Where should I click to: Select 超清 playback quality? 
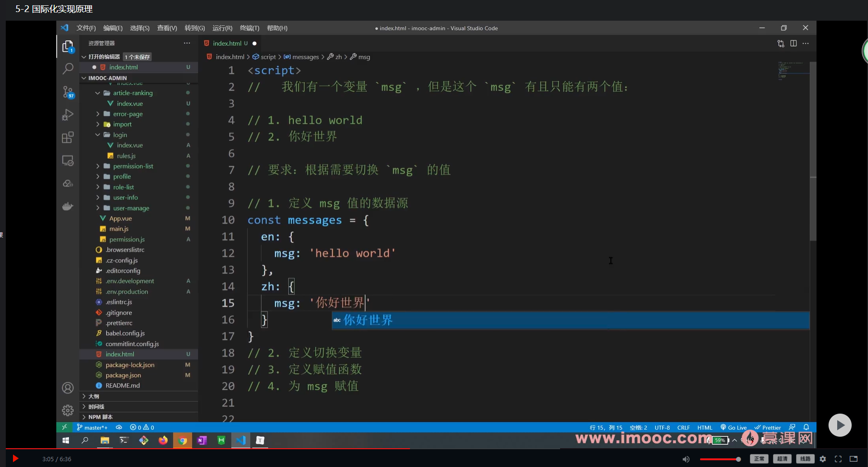[x=782, y=459]
